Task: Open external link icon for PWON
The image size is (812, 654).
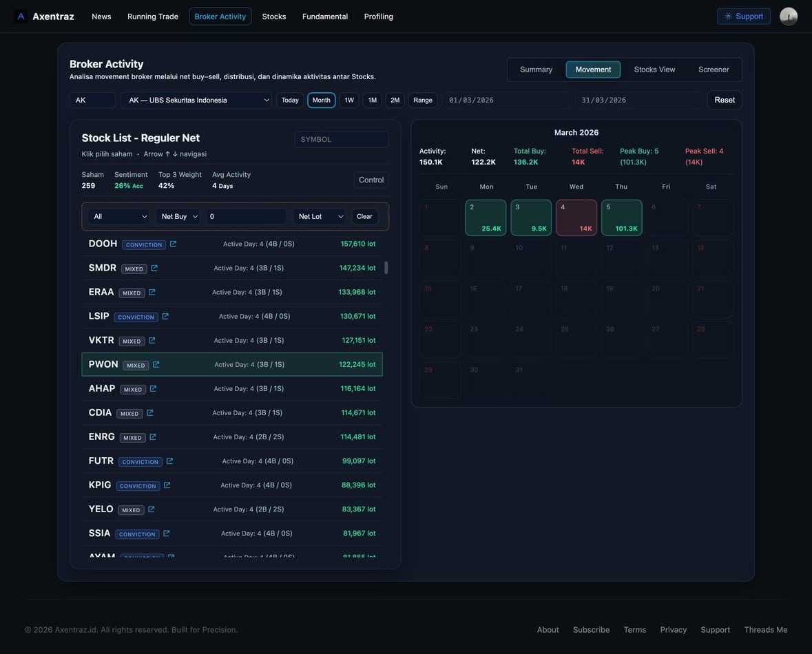Action: 156,365
